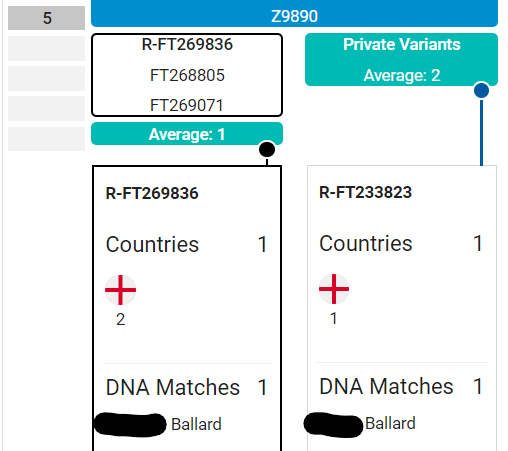Click DNA Matches in R-FT233823 card

coord(386,386)
